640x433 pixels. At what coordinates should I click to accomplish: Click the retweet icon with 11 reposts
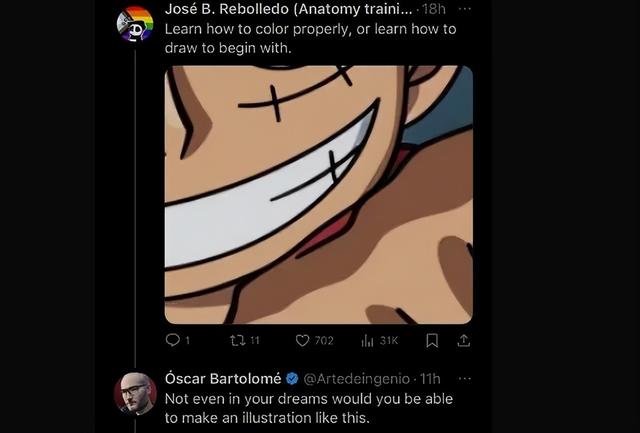point(237,340)
